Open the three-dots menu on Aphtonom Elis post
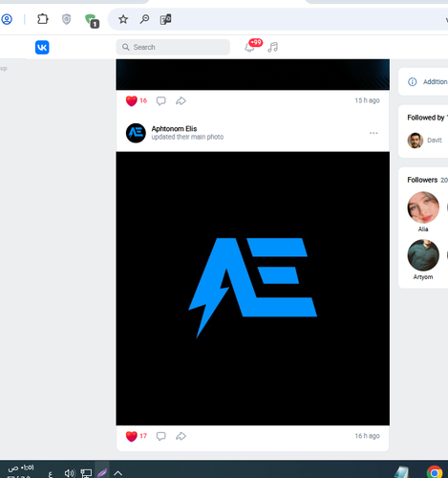The height and width of the screenshot is (478, 448). click(x=373, y=133)
